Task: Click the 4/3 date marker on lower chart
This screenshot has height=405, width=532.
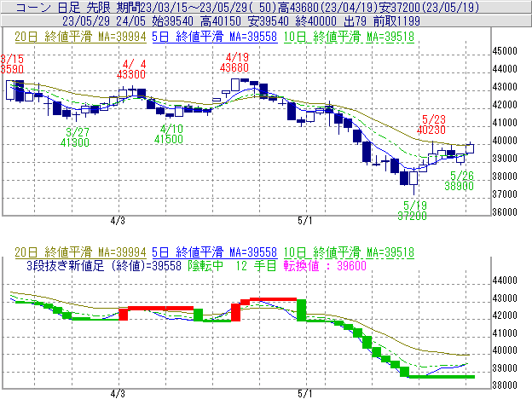Action: pyautogui.click(x=119, y=395)
